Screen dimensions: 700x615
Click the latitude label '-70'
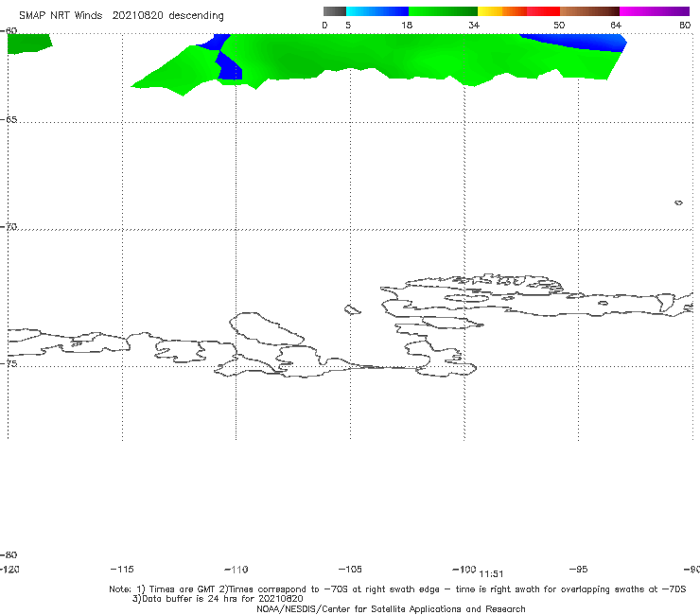[9, 226]
